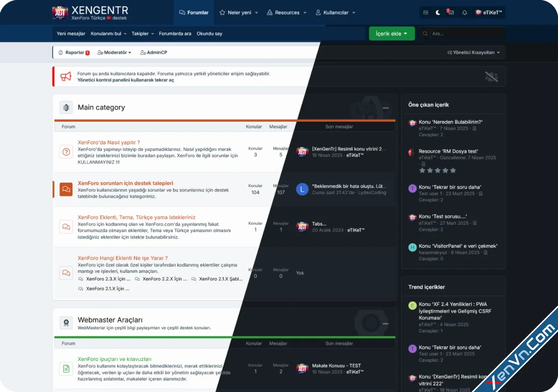
Task: Open Raporlar with the red badge
Action: click(74, 52)
